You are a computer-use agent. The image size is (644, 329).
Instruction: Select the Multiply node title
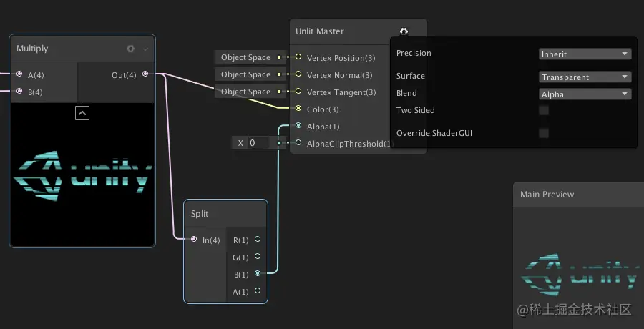coord(32,49)
